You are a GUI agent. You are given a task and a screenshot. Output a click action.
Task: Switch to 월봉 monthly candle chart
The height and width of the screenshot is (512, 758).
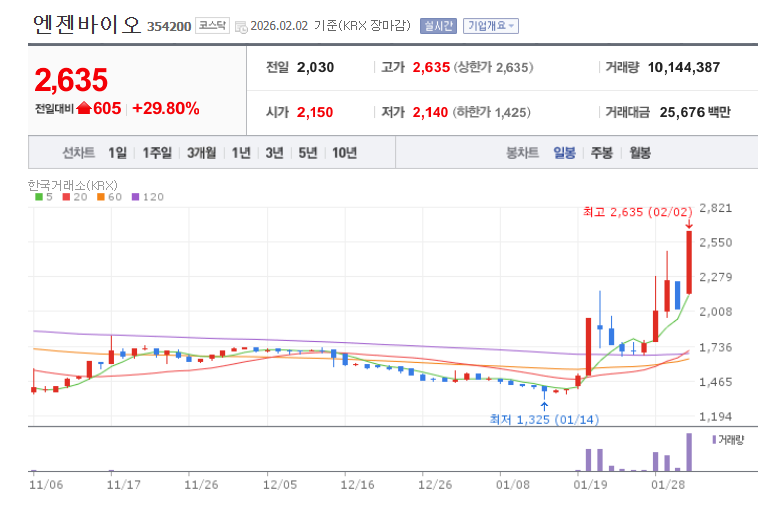pos(640,153)
